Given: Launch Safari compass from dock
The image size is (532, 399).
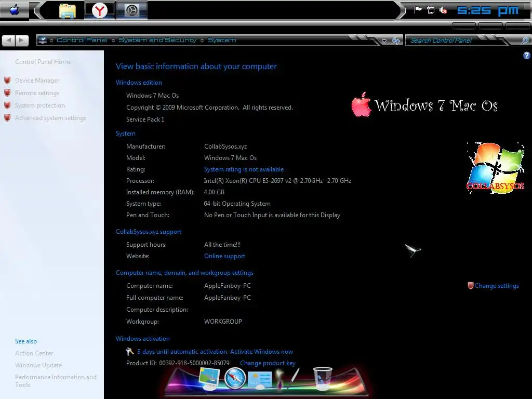Looking at the screenshot, I should pos(235,378).
